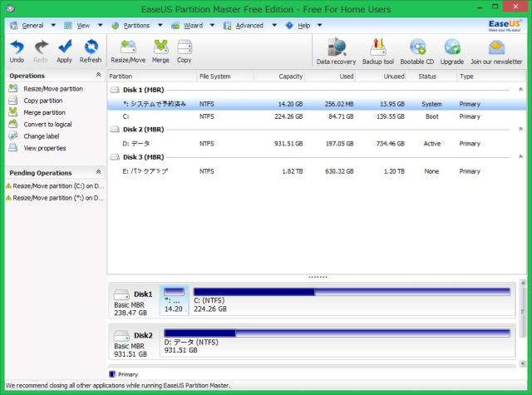Click the Upgrade globe icon
The height and width of the screenshot is (395, 532).
click(452, 47)
